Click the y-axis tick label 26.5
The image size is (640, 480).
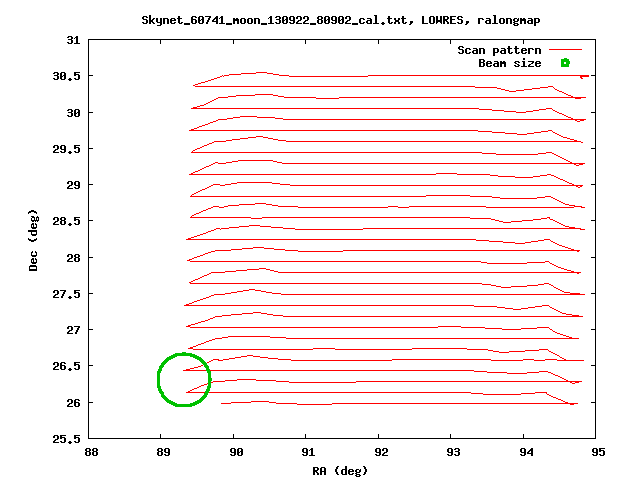pyautogui.click(x=67, y=366)
